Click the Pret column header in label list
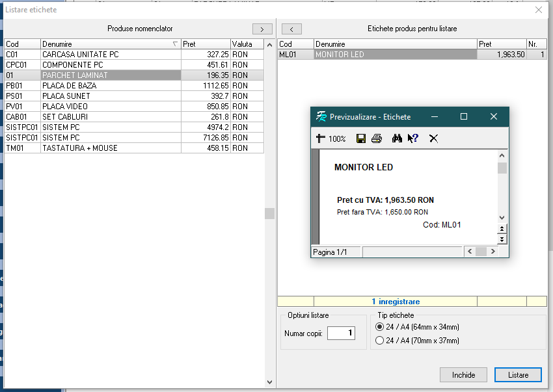This screenshot has width=553, height=392. [x=501, y=44]
